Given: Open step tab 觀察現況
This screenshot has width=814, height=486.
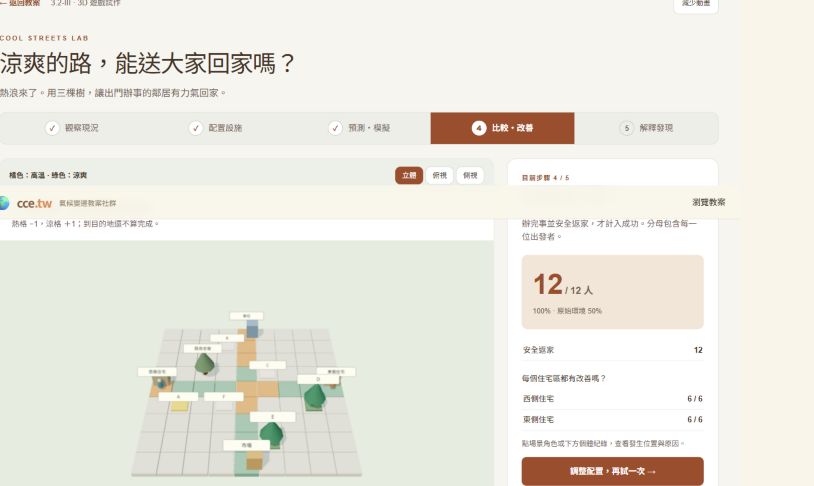Looking at the screenshot, I should tap(72, 128).
